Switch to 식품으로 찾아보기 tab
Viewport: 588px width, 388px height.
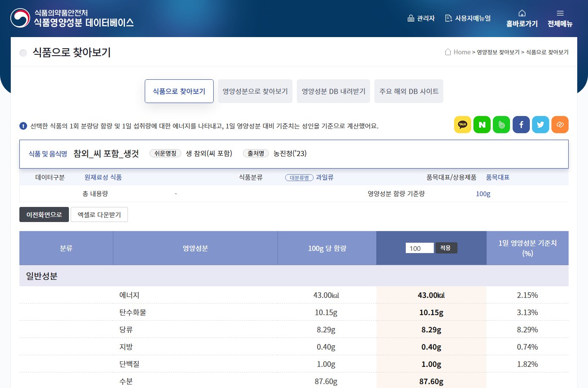(x=179, y=91)
